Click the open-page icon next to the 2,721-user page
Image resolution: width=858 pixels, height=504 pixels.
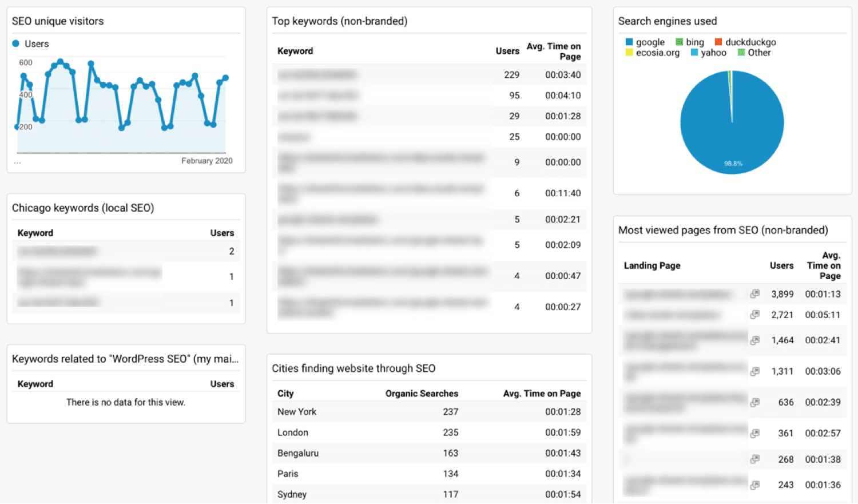pos(754,314)
